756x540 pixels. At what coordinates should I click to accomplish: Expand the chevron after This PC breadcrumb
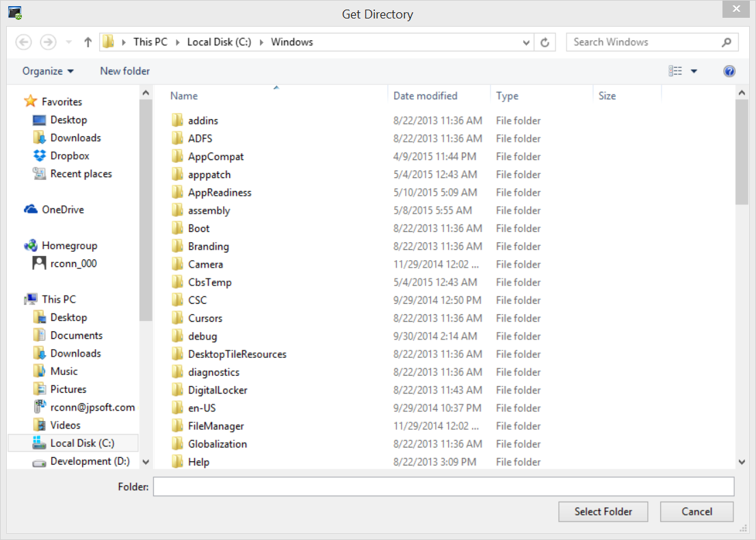(177, 42)
